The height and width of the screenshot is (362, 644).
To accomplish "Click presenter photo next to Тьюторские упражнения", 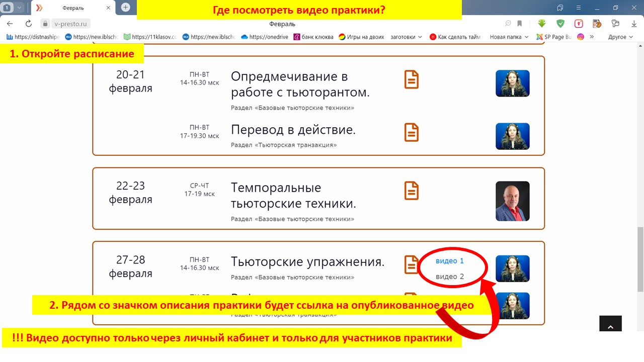I will tap(513, 268).
